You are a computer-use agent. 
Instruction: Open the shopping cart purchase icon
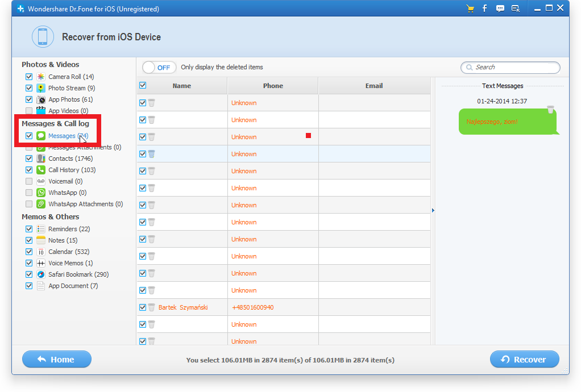(470, 9)
